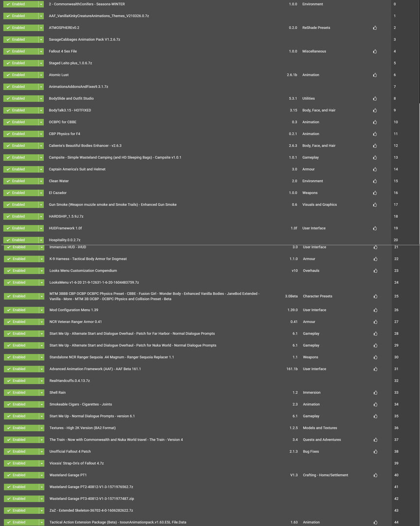The height and width of the screenshot is (526, 420).
Task: Expand status dropdown for Smokeable Cigars mod
Action: click(x=41, y=404)
